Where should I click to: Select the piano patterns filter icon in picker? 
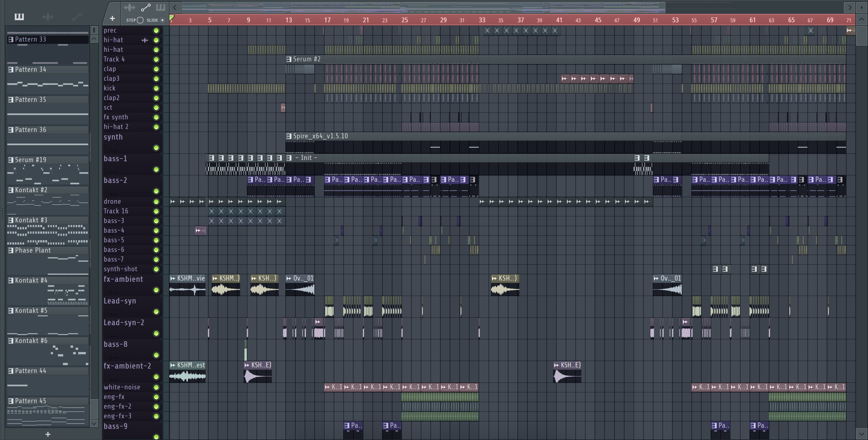(19, 17)
